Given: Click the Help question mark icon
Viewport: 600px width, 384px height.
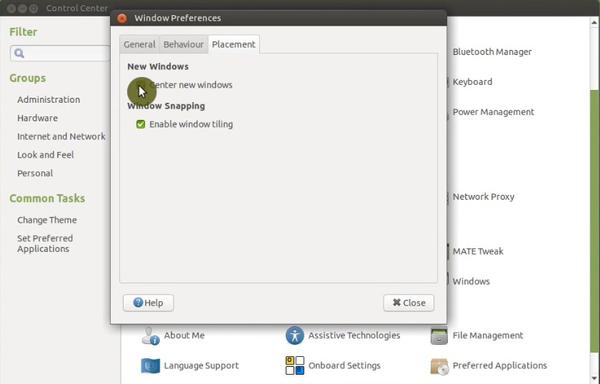Looking at the screenshot, I should pyautogui.click(x=138, y=303).
